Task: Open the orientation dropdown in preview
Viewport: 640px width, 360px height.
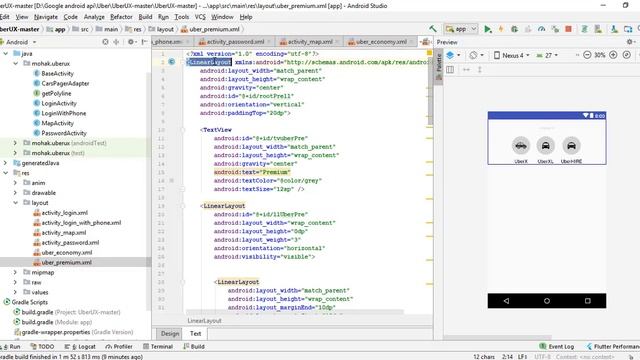Action: [476, 55]
